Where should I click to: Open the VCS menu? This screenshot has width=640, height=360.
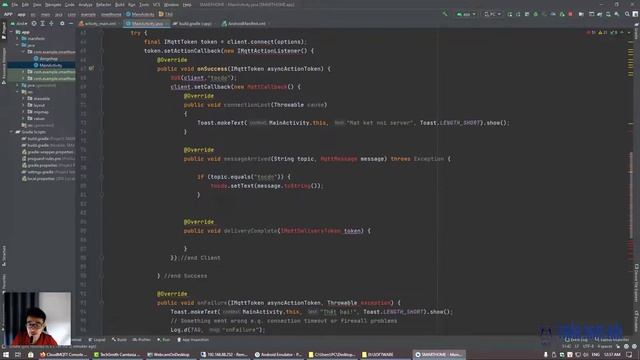pyautogui.click(x=156, y=4)
